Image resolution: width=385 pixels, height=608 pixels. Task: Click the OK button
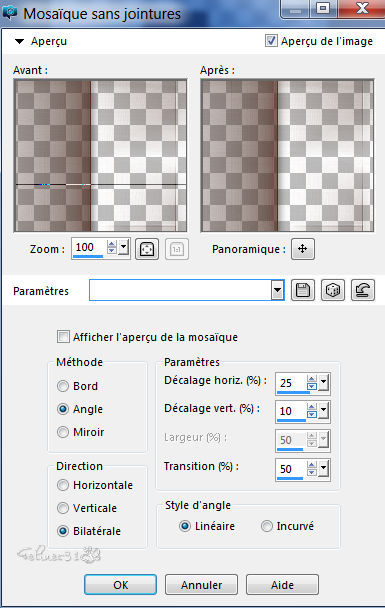121,584
